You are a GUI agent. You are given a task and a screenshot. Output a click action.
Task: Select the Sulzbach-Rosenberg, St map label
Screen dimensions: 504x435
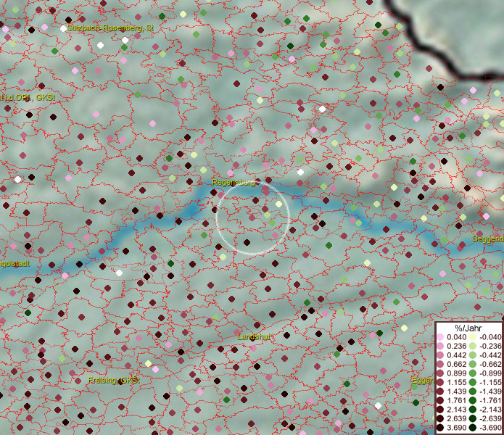(110, 28)
